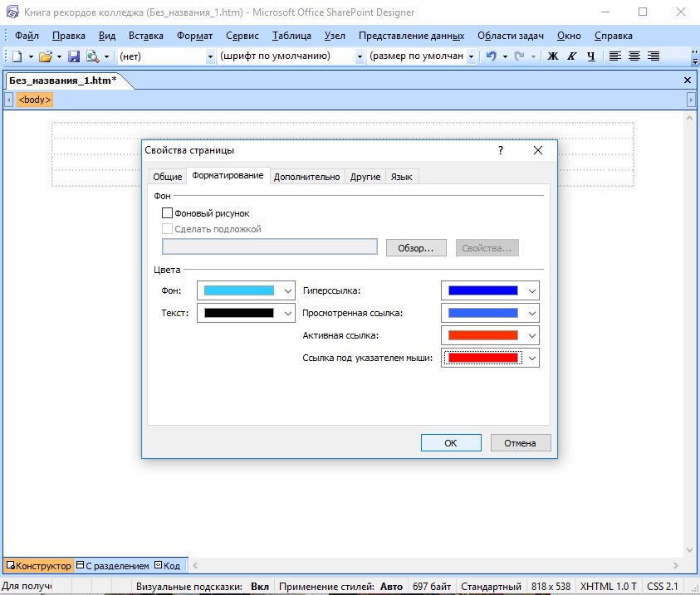Viewport: 700px width, 595px height.
Task: Close the document tab with X
Action: click(x=688, y=80)
